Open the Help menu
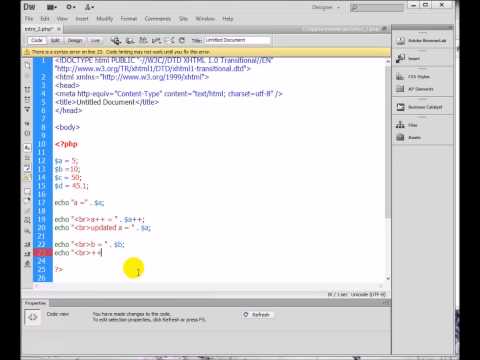This screenshot has height=360, width=480. point(228,19)
